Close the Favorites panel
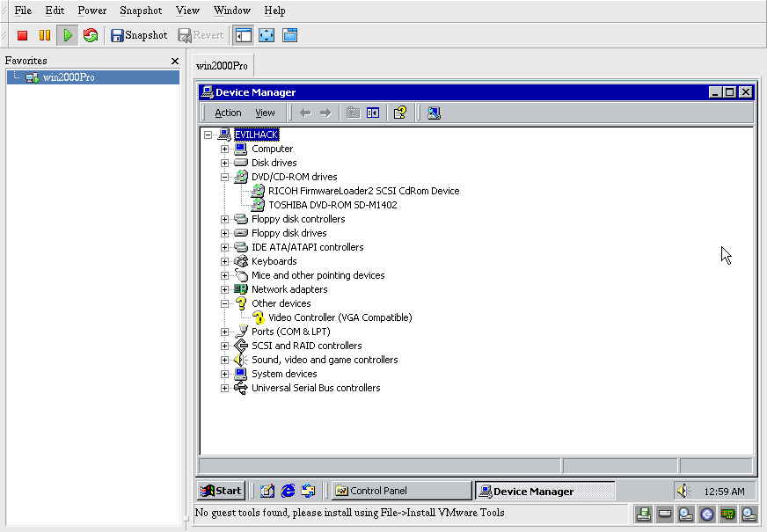Image resolution: width=767 pixels, height=532 pixels. point(175,62)
